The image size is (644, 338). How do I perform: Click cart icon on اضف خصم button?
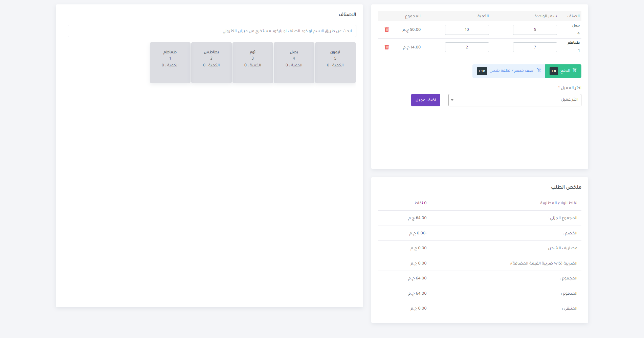click(539, 70)
